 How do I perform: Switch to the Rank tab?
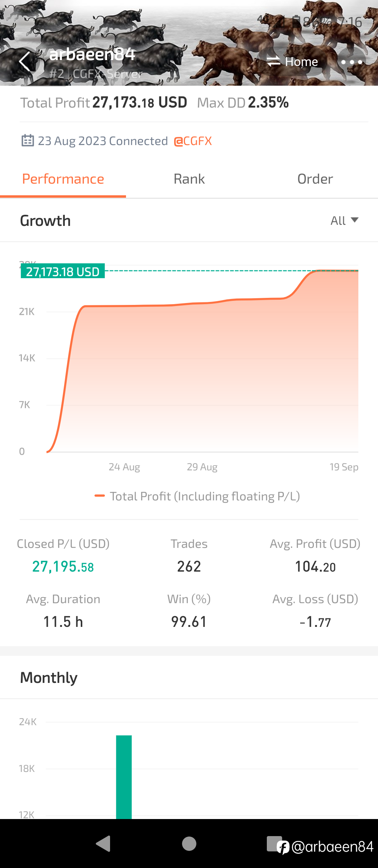tap(189, 179)
